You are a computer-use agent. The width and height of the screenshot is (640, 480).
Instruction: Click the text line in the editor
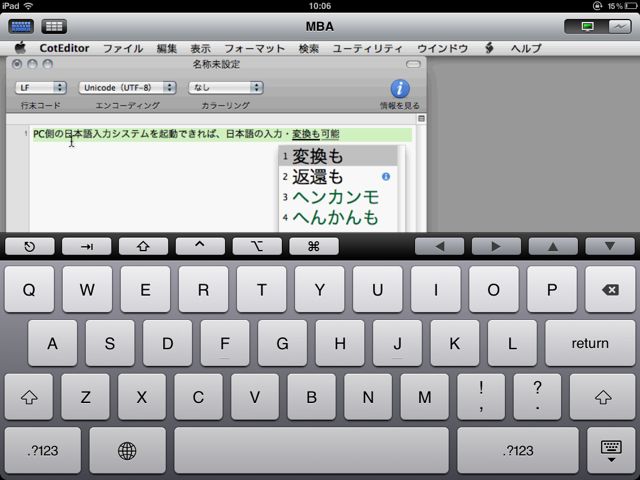click(x=222, y=134)
